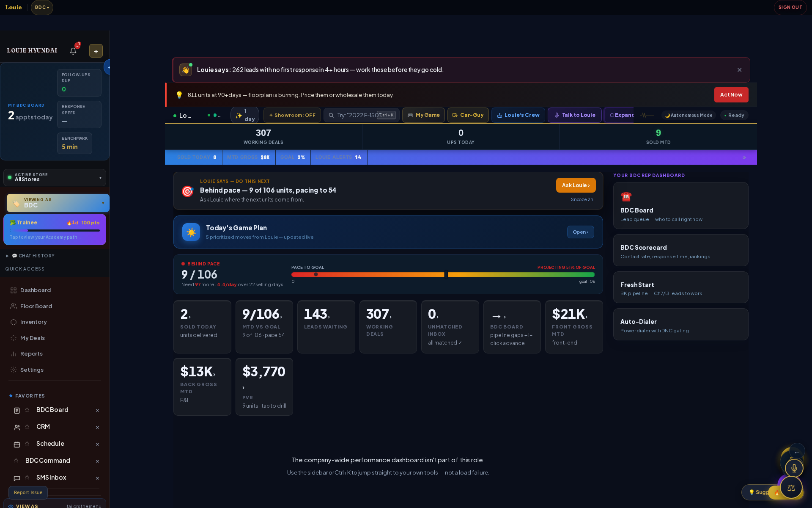
Task: Click the Snooze 2h link
Action: pyautogui.click(x=582, y=199)
